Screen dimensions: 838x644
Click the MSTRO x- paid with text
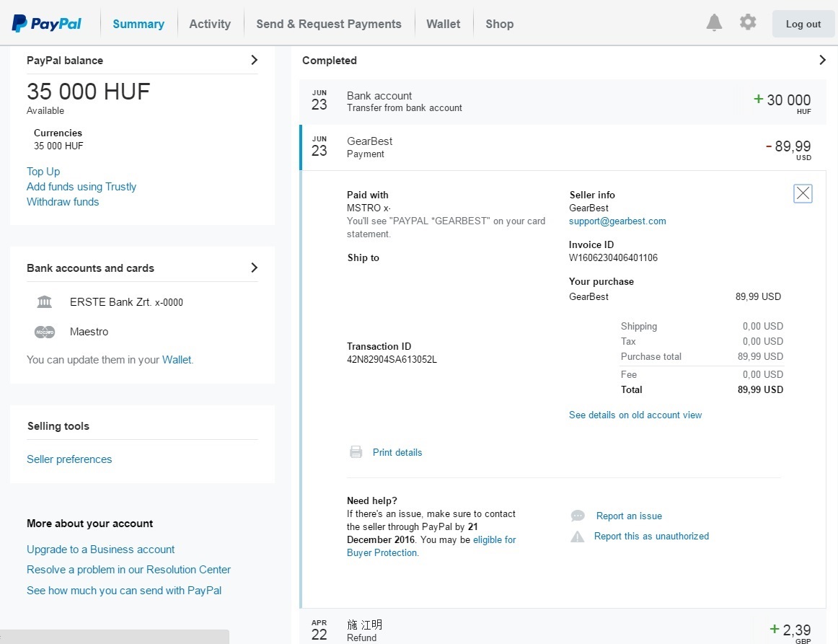coord(369,208)
